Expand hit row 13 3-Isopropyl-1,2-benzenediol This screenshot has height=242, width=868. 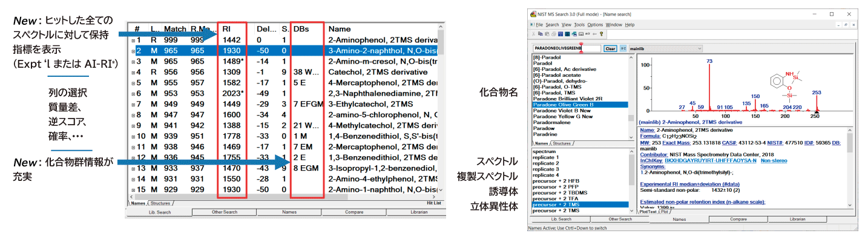click(x=133, y=168)
